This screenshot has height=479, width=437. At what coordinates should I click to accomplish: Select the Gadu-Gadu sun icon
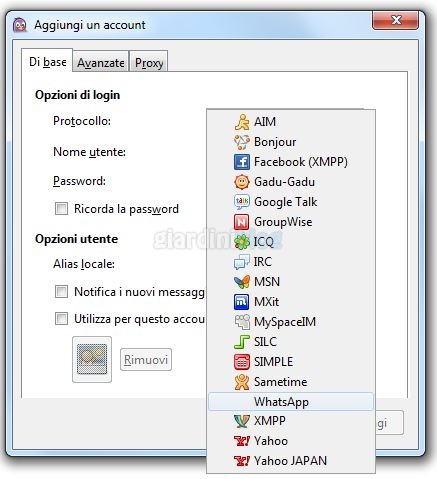point(242,182)
